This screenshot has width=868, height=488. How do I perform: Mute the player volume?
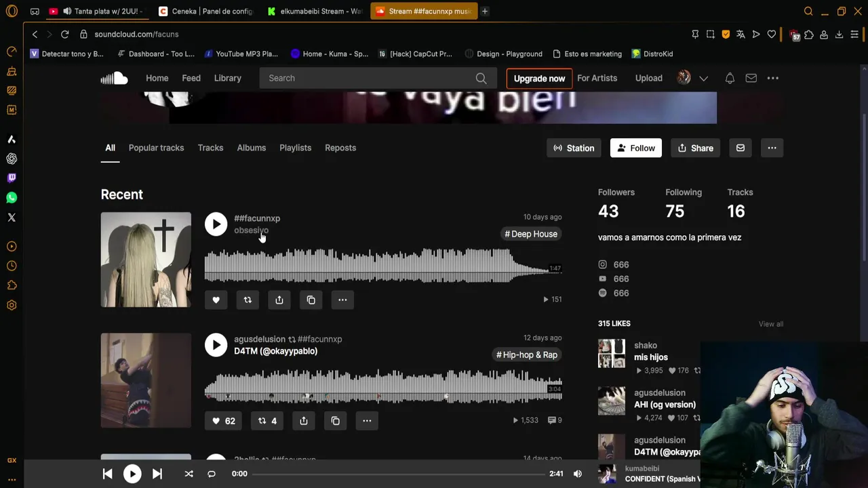[577, 474]
